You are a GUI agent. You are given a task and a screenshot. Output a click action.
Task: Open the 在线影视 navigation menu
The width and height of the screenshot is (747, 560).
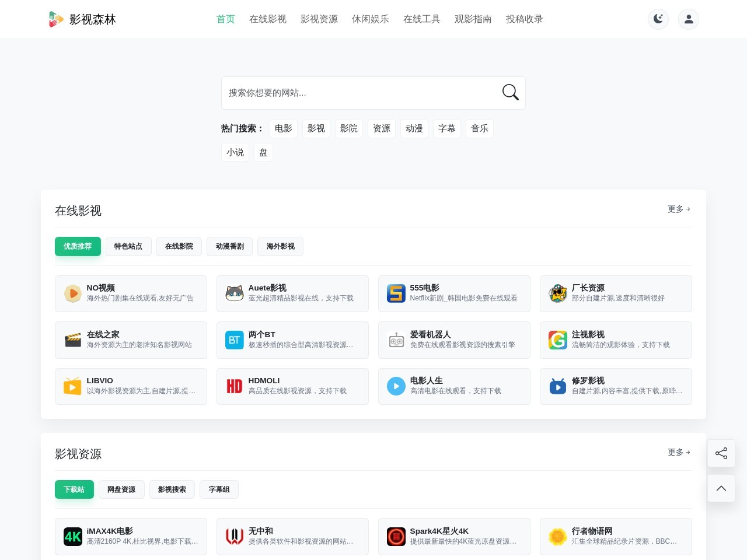(268, 19)
